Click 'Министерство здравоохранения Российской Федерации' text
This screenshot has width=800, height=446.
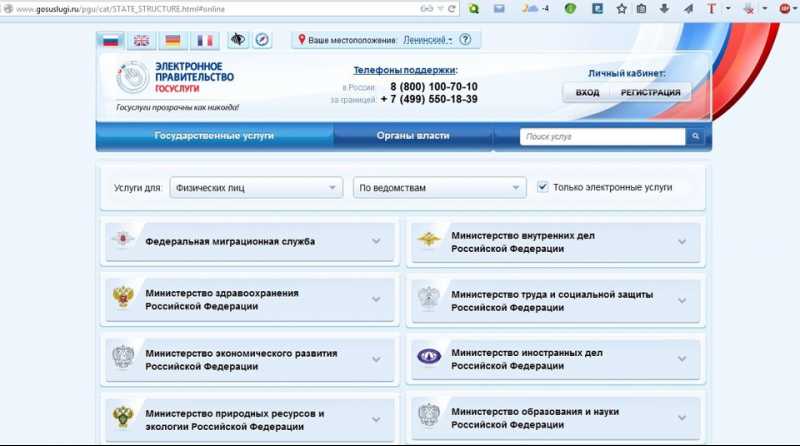(222, 300)
